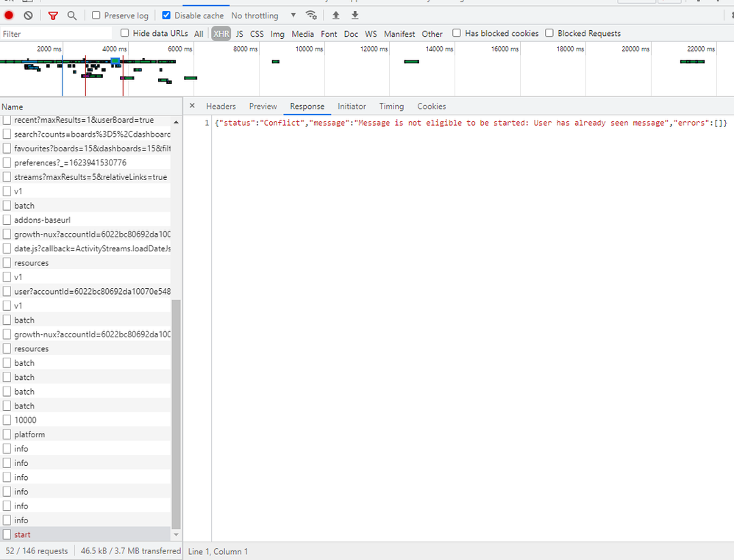Uncheck Disable cache checkbox

[x=166, y=15]
